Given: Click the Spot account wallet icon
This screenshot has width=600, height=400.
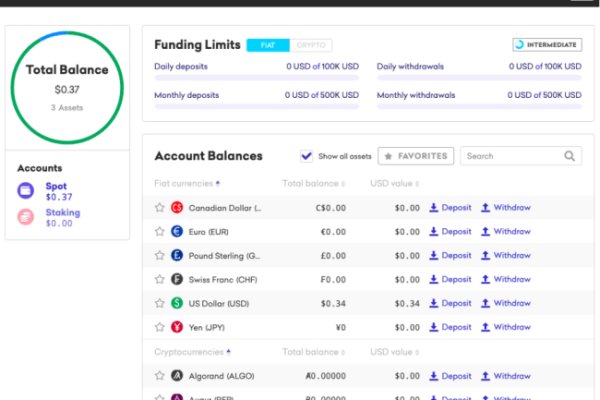Looking at the screenshot, I should tap(26, 191).
